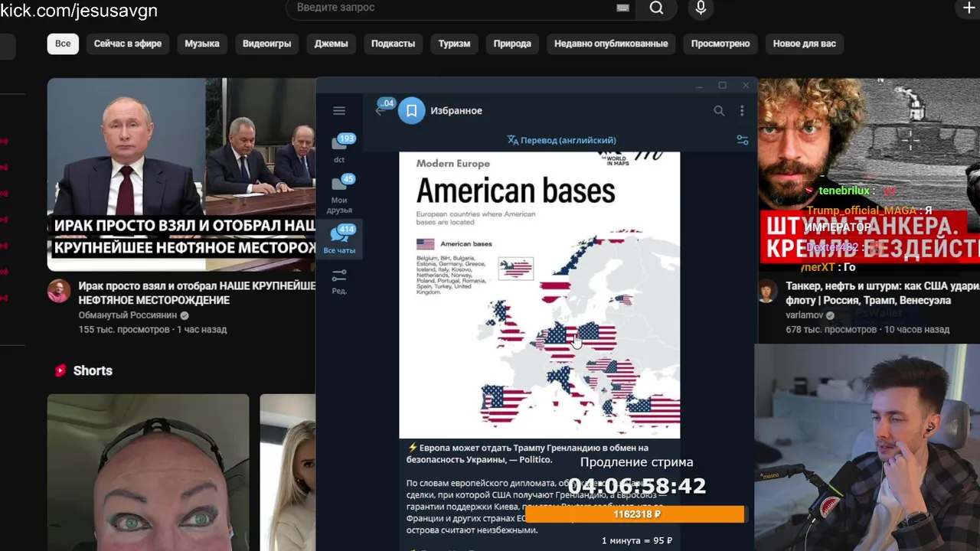
Task: Start voice search with microphone icon
Action: [701, 8]
